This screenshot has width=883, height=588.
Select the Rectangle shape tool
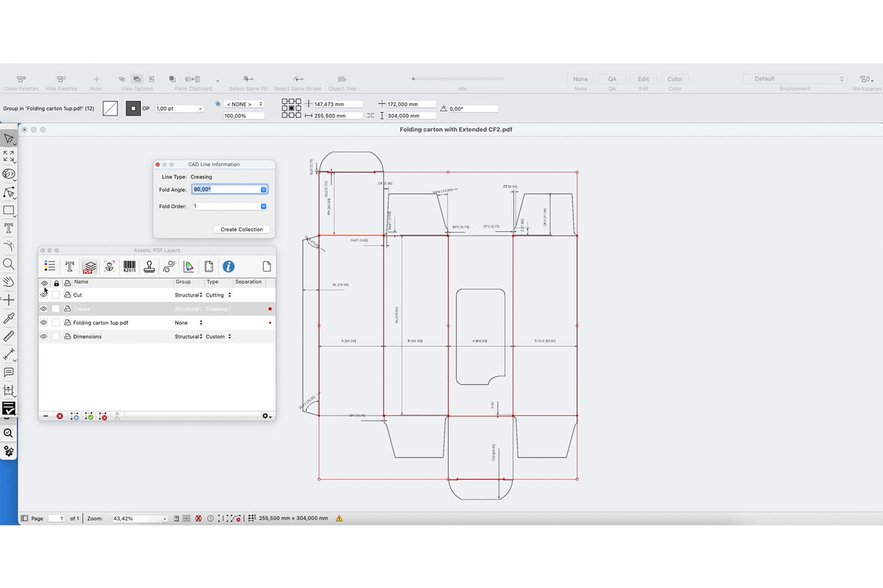tap(8, 210)
